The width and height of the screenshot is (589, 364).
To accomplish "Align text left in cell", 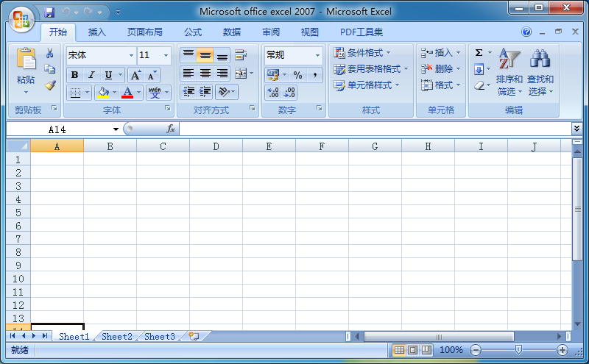I will click(x=188, y=74).
